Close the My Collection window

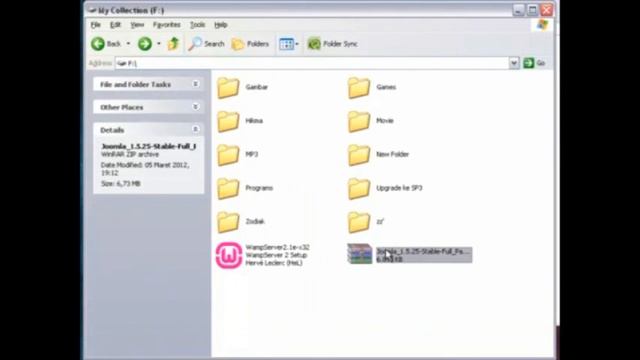click(547, 10)
